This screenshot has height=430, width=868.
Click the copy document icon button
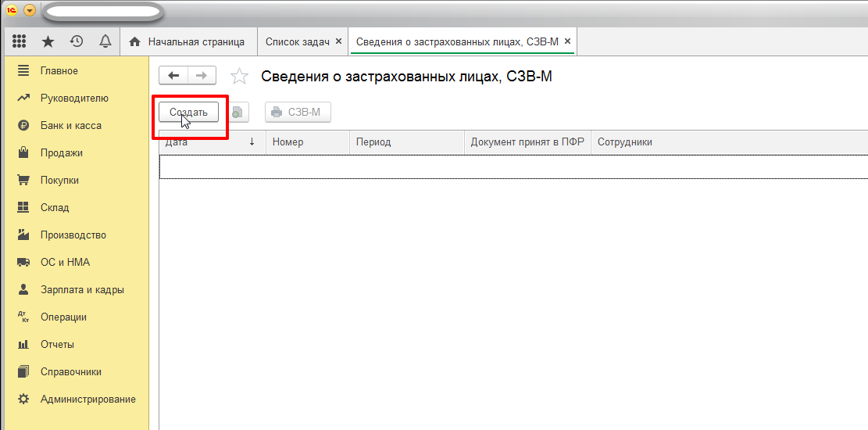coord(237,113)
